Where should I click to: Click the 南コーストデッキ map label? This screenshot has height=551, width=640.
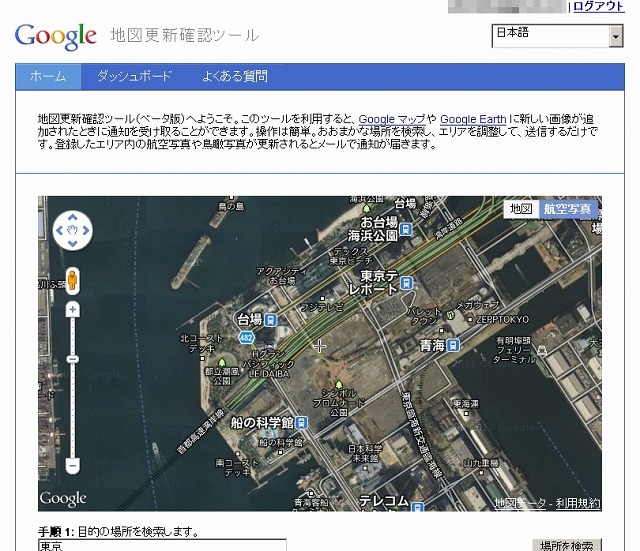(237, 468)
